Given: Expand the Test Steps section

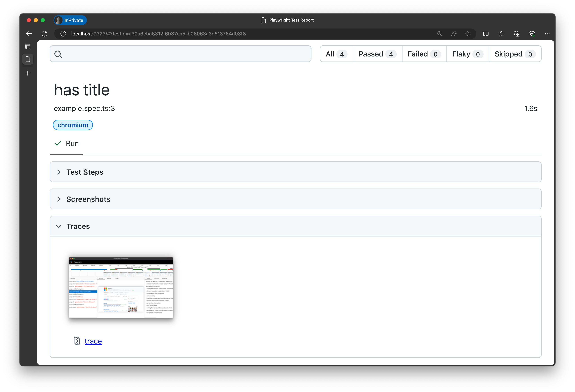Looking at the screenshot, I should click(85, 172).
